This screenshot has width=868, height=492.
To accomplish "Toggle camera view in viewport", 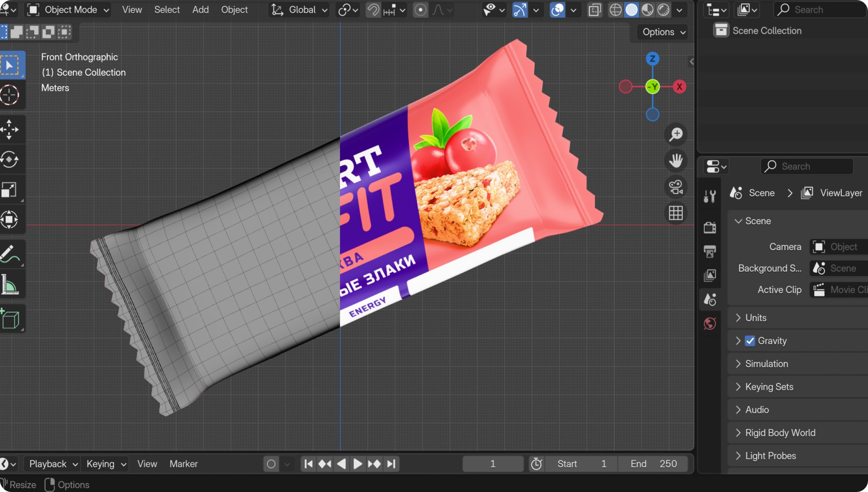I will [676, 187].
